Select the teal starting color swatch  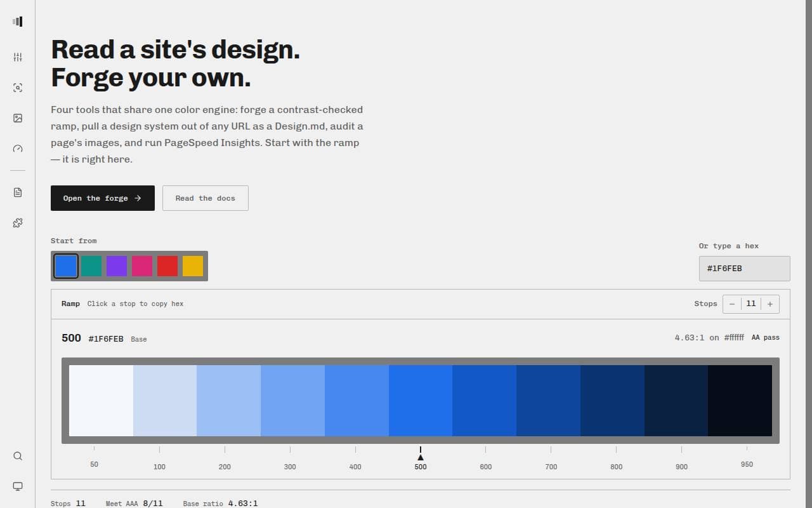[x=91, y=266]
